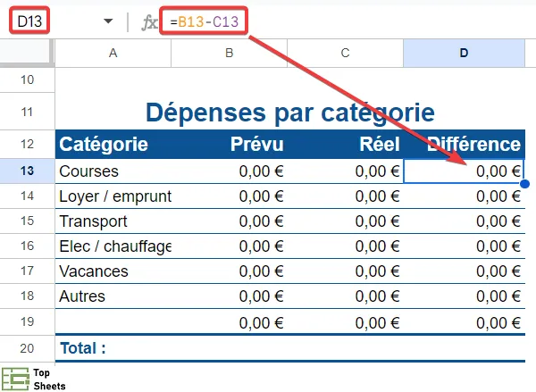Click the Différence value in row 19
Viewport: 536px width, 392px height.
(465, 322)
